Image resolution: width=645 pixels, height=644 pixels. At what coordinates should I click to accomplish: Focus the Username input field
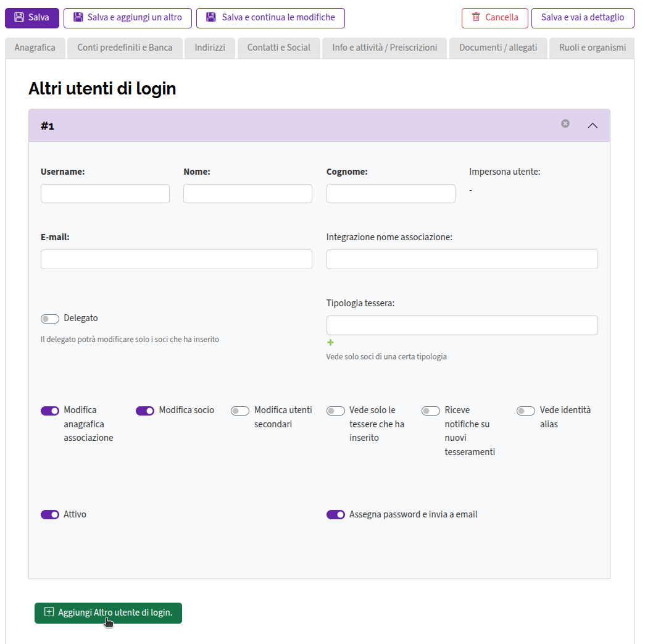(106, 193)
